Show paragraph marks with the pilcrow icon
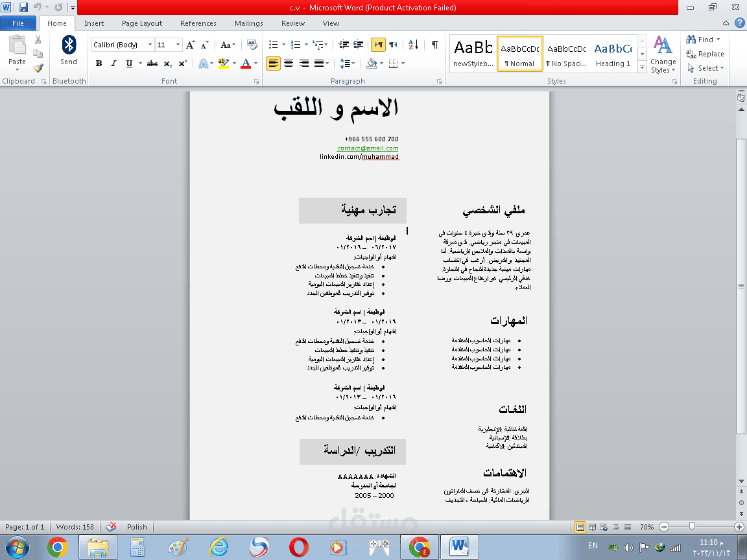This screenshot has height=560, width=747. [x=434, y=45]
